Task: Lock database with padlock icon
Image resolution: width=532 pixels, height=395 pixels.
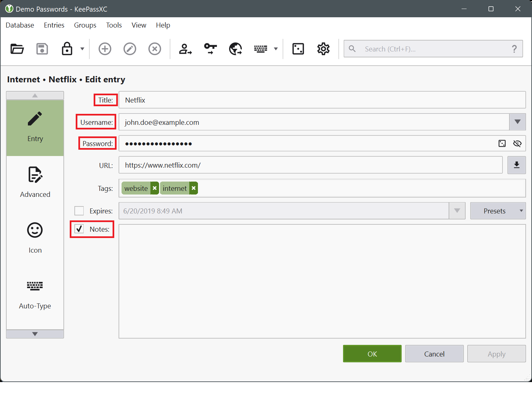Action: (67, 49)
